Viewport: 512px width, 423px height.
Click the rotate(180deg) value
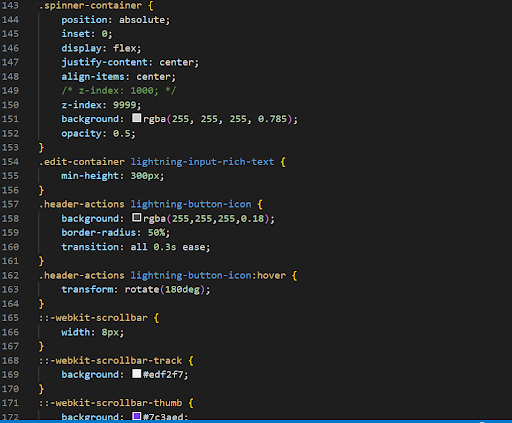[x=165, y=289]
